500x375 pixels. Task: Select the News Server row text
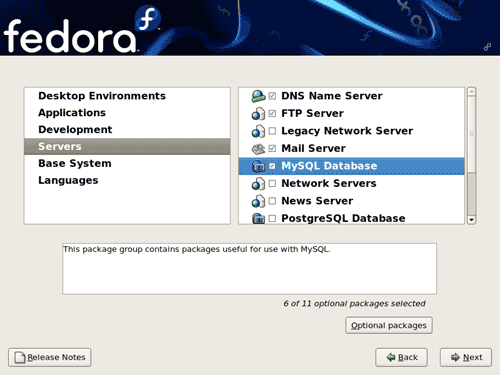pos(317,201)
